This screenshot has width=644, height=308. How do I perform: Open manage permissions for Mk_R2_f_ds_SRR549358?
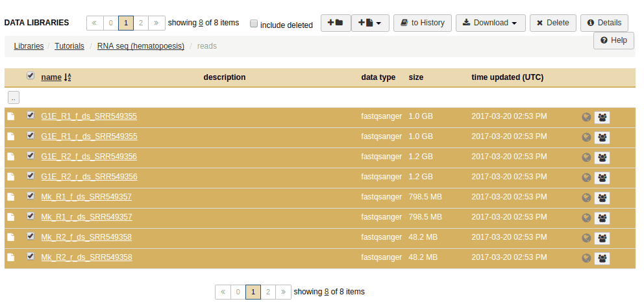[x=602, y=238]
